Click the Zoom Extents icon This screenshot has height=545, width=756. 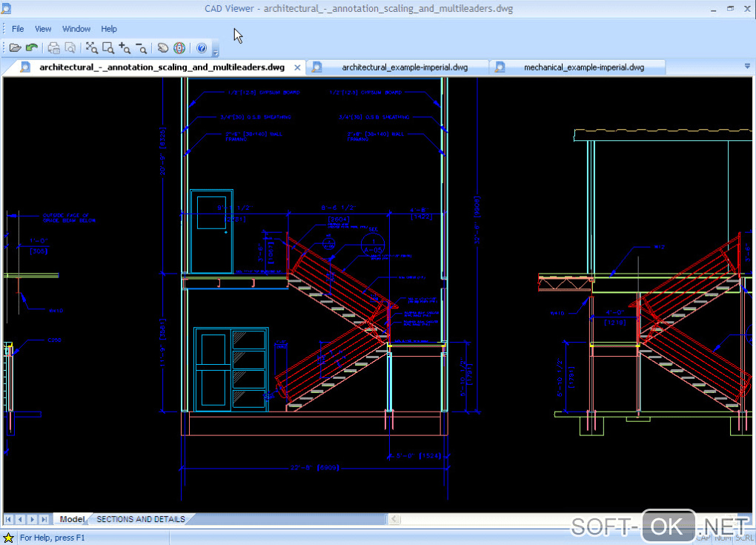click(92, 47)
